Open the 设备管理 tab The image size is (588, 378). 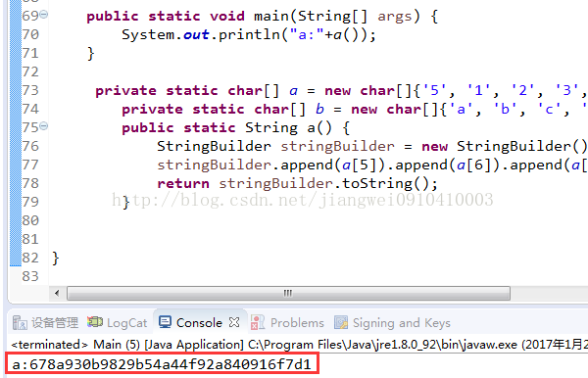click(45, 322)
